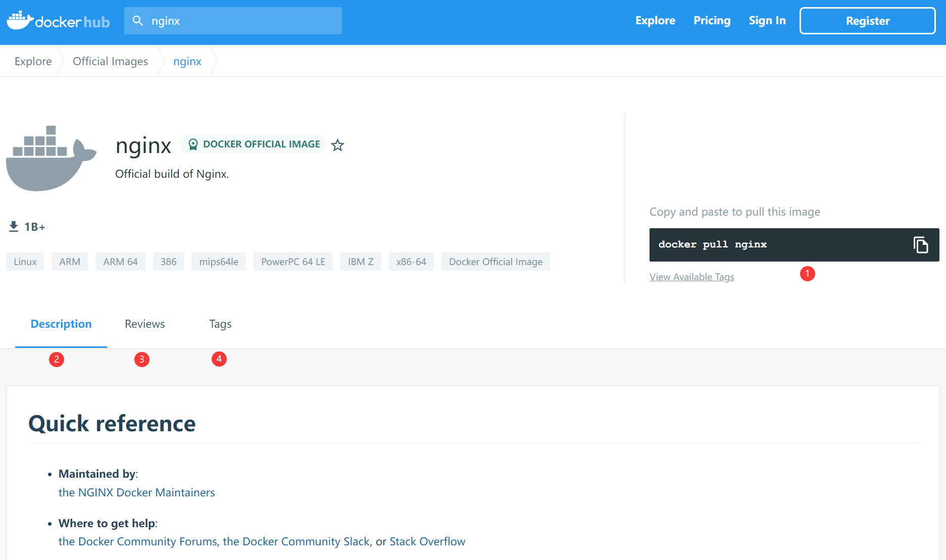The image size is (946, 560).
Task: Click the search magnifier icon
Action: pos(137,21)
